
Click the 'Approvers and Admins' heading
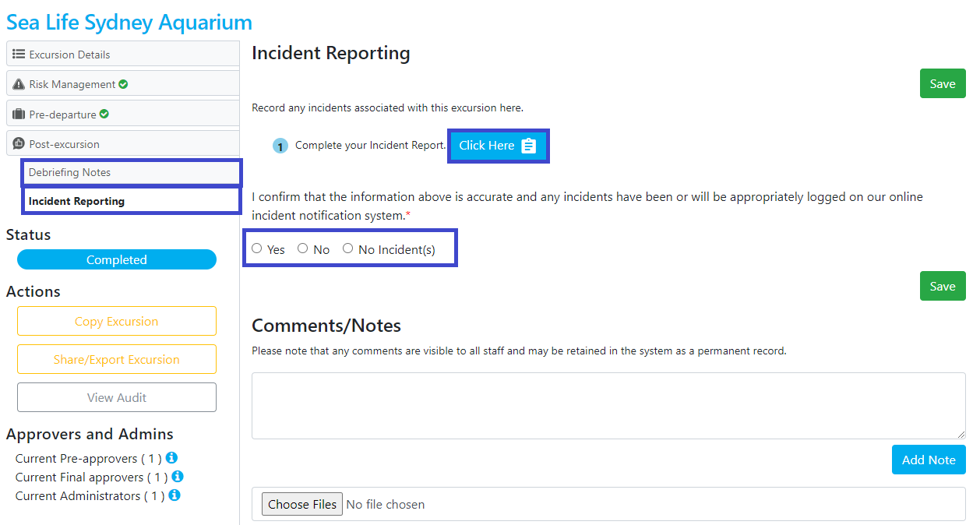coord(90,434)
